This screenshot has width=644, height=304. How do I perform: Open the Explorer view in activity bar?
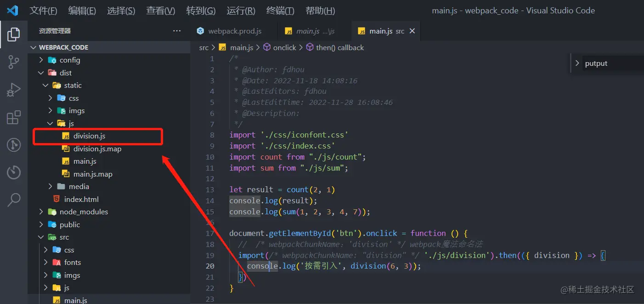pos(14,34)
